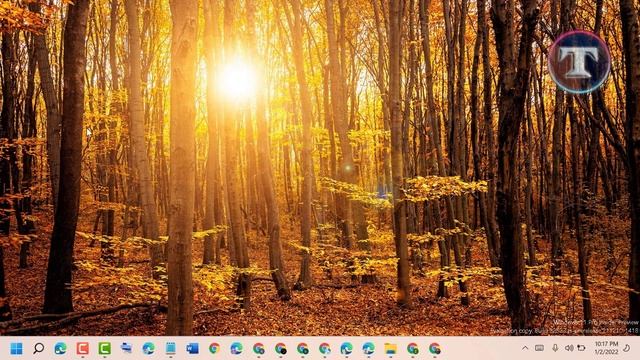Open volume speaker tray icon

pyautogui.click(x=569, y=348)
